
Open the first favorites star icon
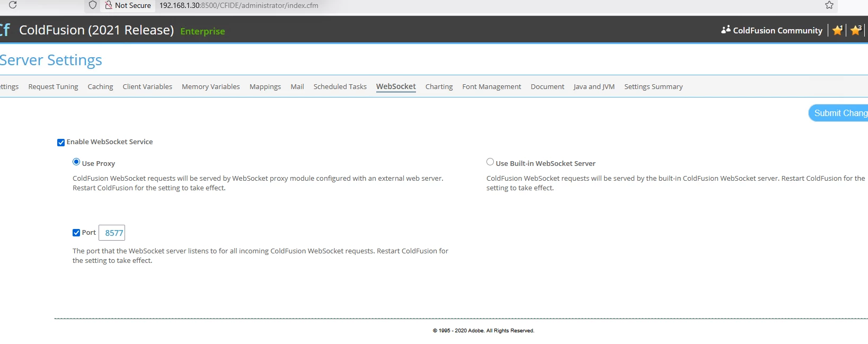[x=837, y=30]
